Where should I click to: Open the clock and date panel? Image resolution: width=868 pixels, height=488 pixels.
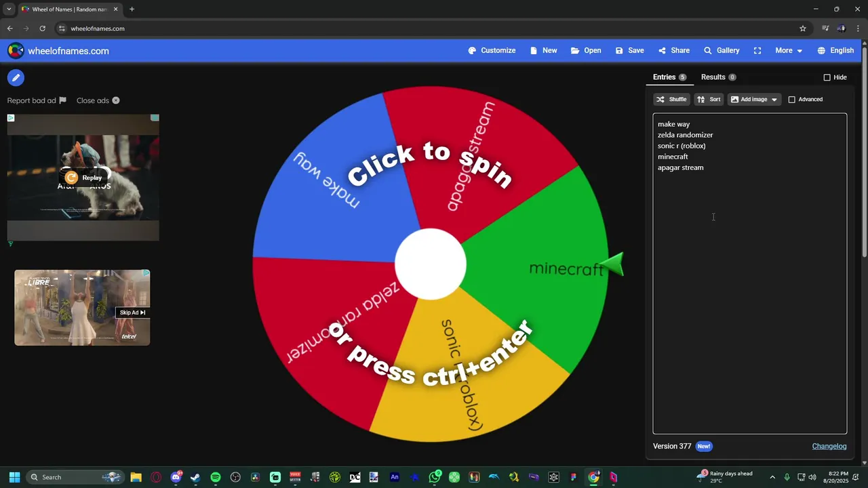[838, 477]
